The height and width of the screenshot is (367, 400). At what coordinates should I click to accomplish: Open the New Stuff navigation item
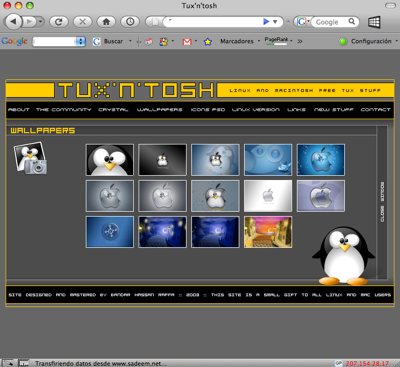(x=333, y=109)
